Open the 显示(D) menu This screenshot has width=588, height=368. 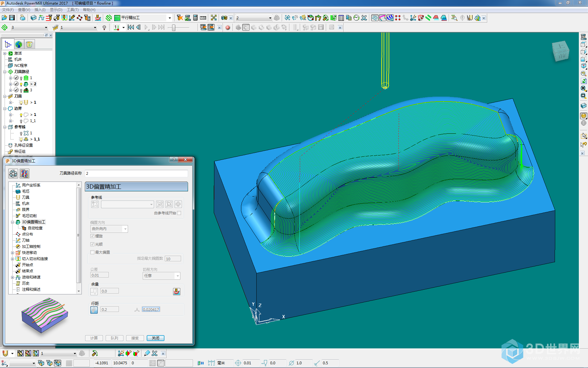(56, 10)
